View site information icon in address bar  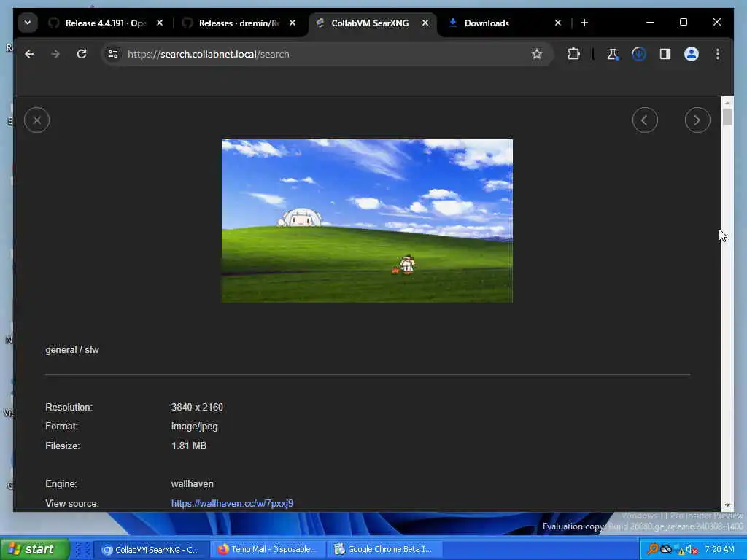click(113, 54)
